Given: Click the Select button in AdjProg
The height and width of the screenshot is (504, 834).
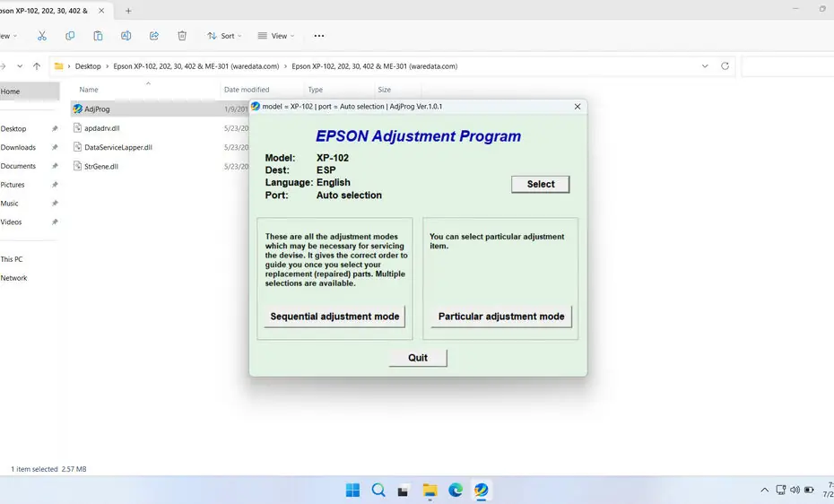Looking at the screenshot, I should pyautogui.click(x=541, y=184).
